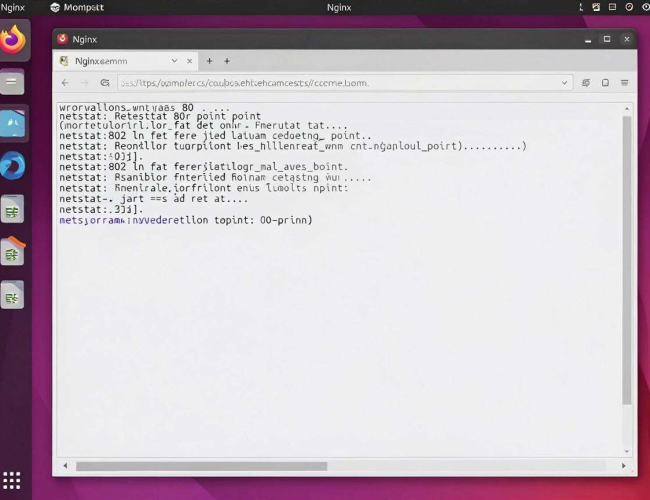
Task: Click the bookmark page icon in toolbar
Action: coord(605,83)
